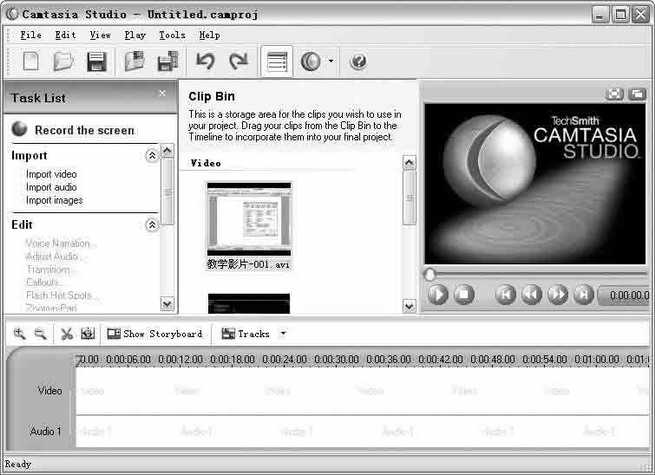
Task: Select the 教学影片-001.avi clip thumbnail
Action: (248, 219)
